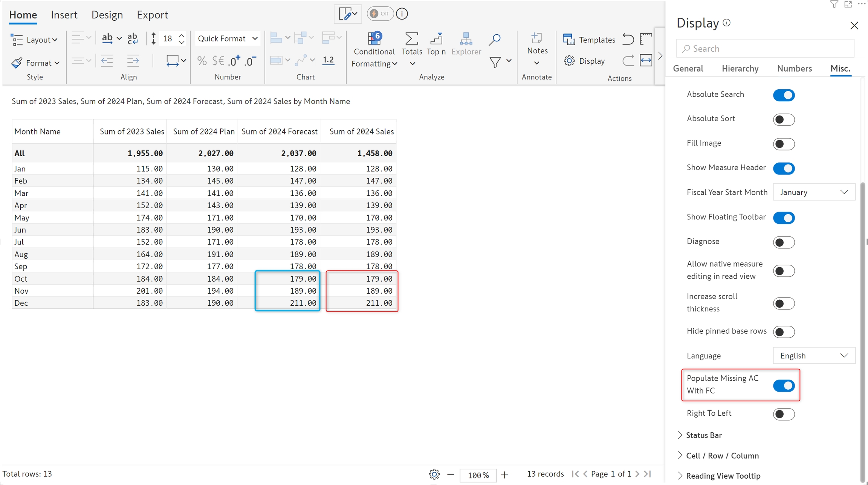Click the percent number format icon
The height and width of the screenshot is (485, 868).
tap(202, 61)
